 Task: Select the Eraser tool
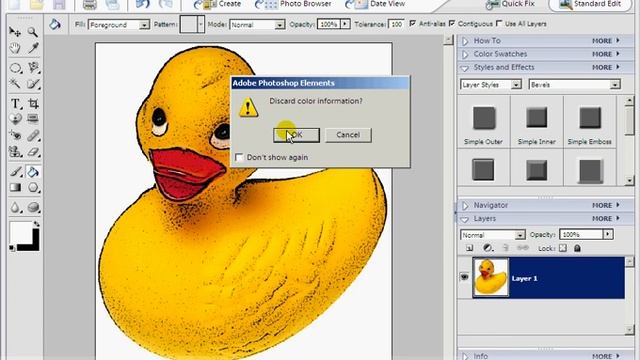pyautogui.click(x=33, y=152)
